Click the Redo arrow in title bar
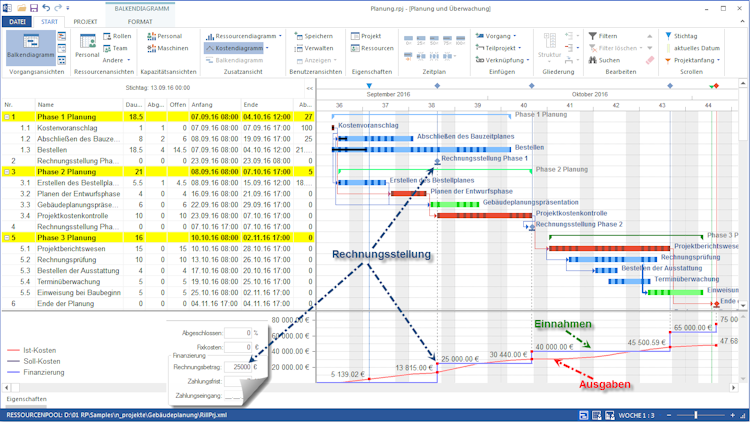Screen dimensions: 750x422 coord(58,8)
